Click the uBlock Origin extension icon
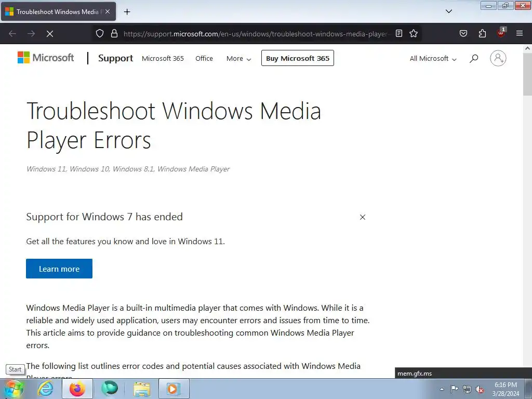532x399 pixels. [501, 33]
